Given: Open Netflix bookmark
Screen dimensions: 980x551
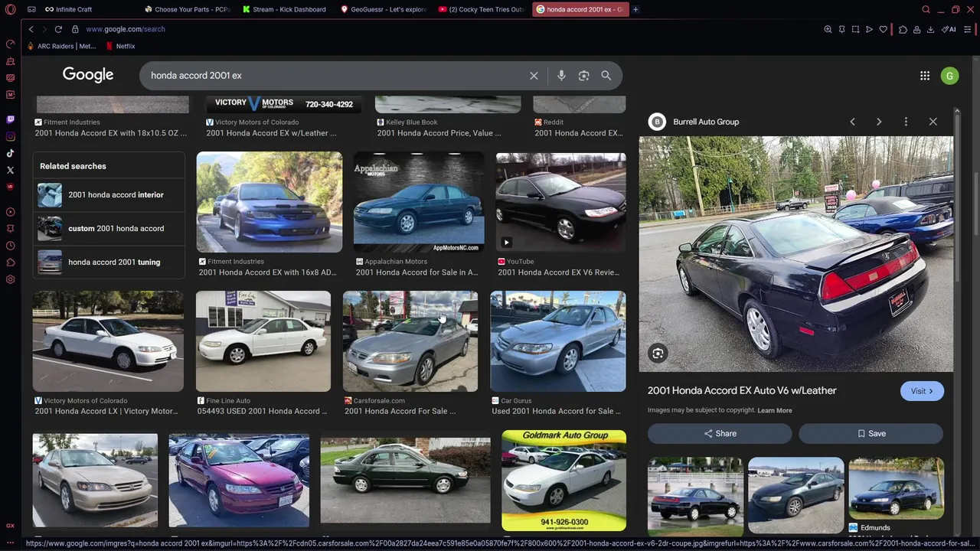Looking at the screenshot, I should click(120, 46).
